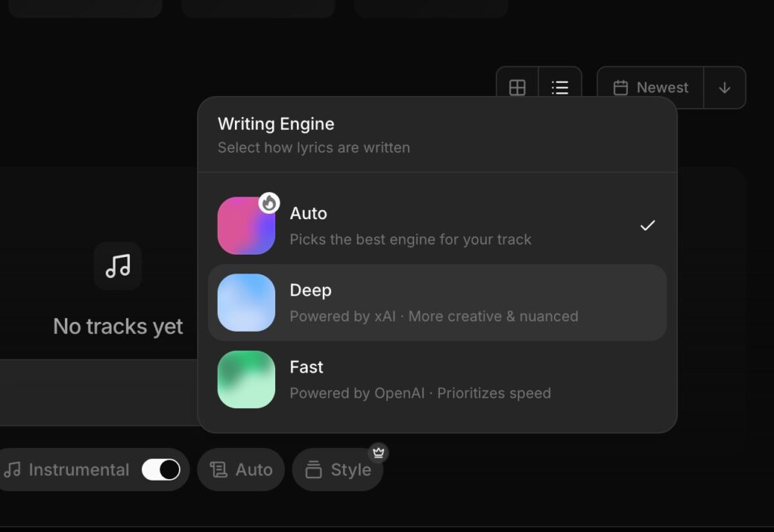The image size is (774, 532).
Task: Click the flame badge on the Auto engine icon
Action: 270,202
